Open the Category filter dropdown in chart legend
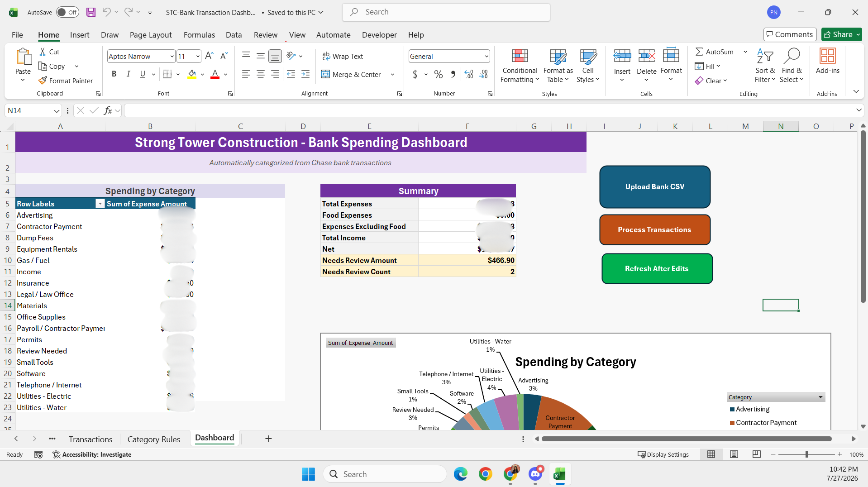 (820, 397)
